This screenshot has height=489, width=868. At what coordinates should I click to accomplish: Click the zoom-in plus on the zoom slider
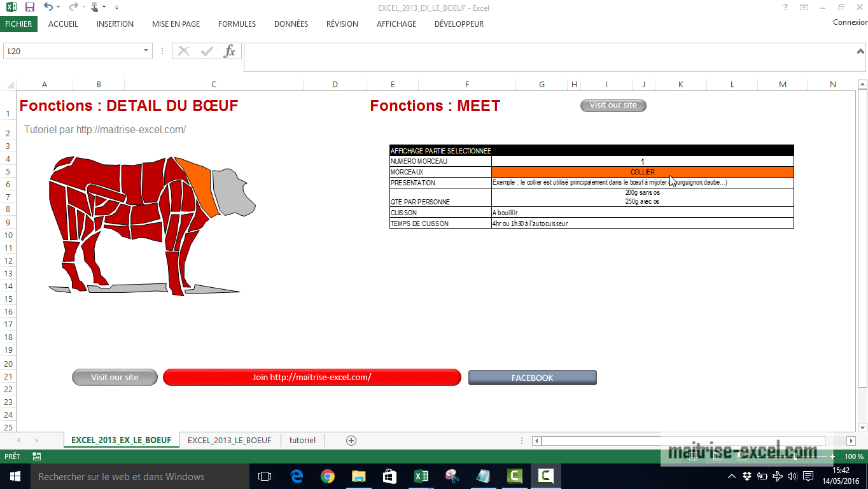coord(832,457)
